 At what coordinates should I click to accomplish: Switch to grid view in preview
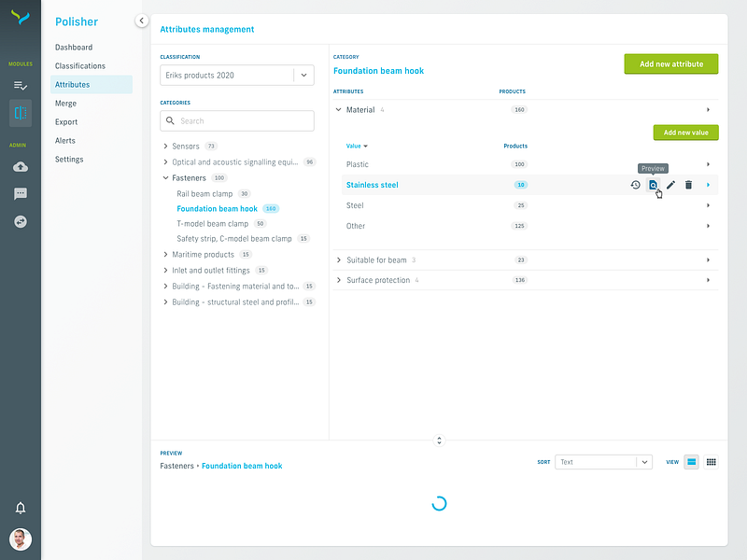pos(711,462)
